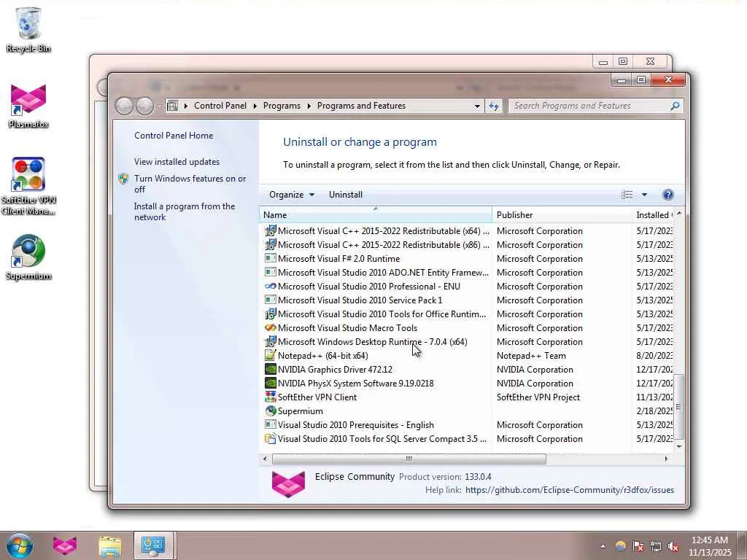Open the r3dfox GitHub issues help link
Screen dimensions: 747x560
[569, 489]
